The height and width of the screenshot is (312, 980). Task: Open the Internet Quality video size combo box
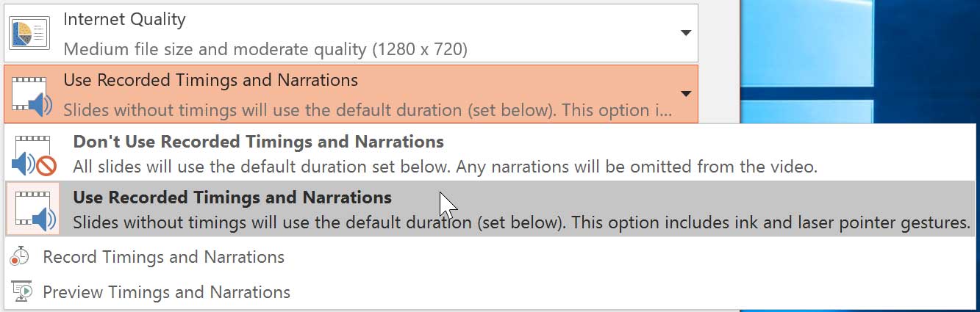[x=368, y=34]
